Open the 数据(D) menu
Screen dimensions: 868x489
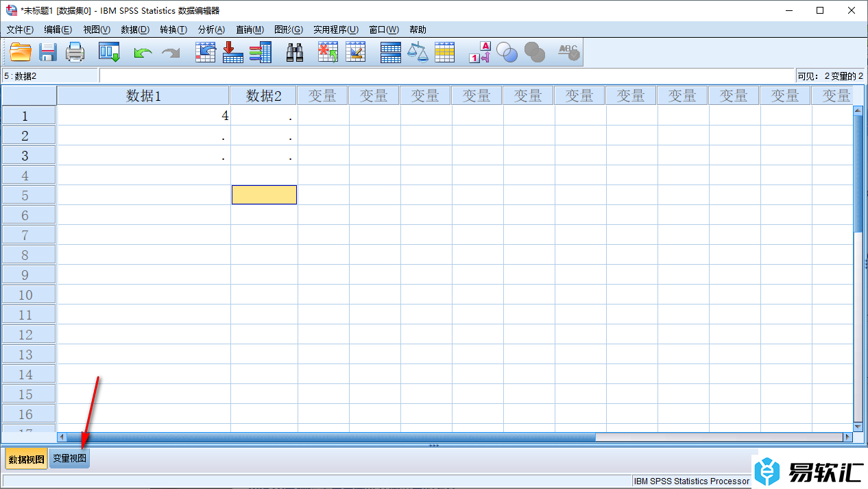click(135, 29)
